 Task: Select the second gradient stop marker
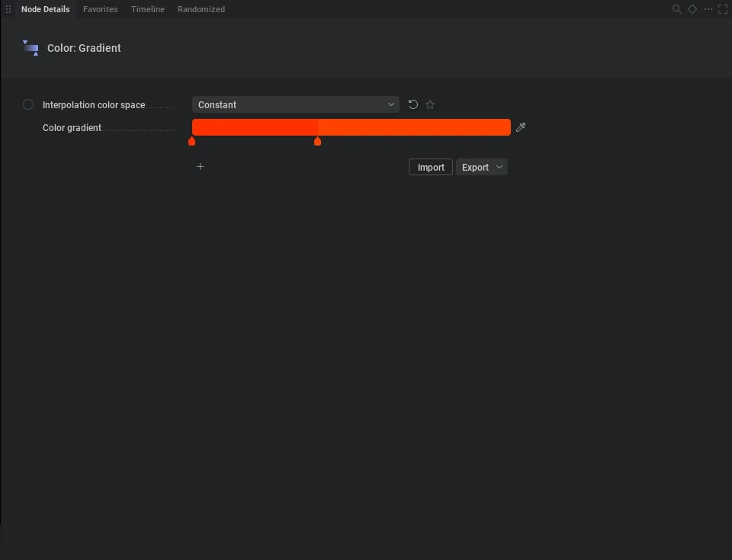point(317,141)
